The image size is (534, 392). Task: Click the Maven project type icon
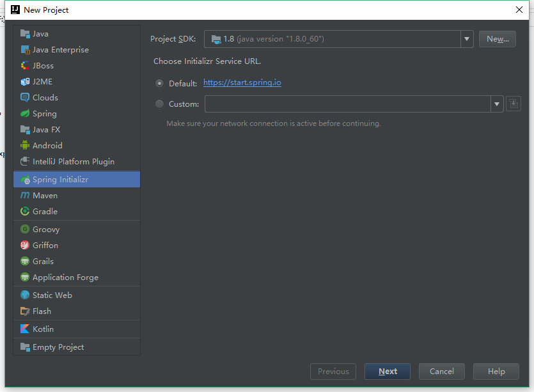click(25, 196)
